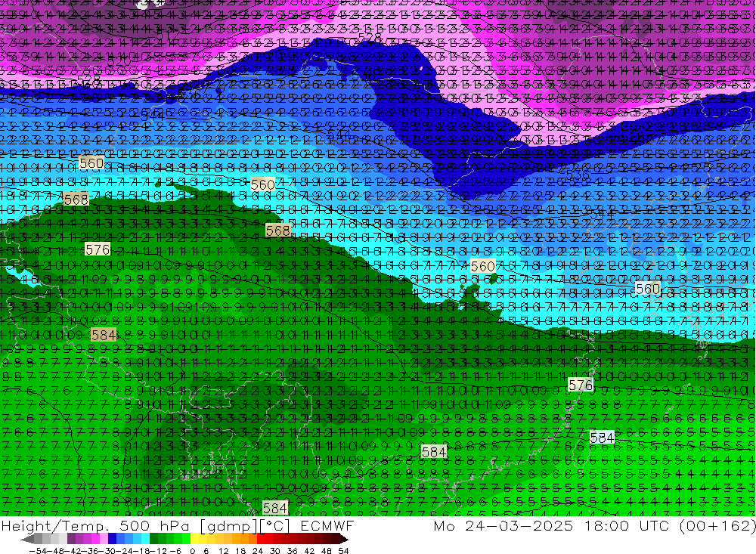Click the '18:00 UTC' time text

coord(626,525)
